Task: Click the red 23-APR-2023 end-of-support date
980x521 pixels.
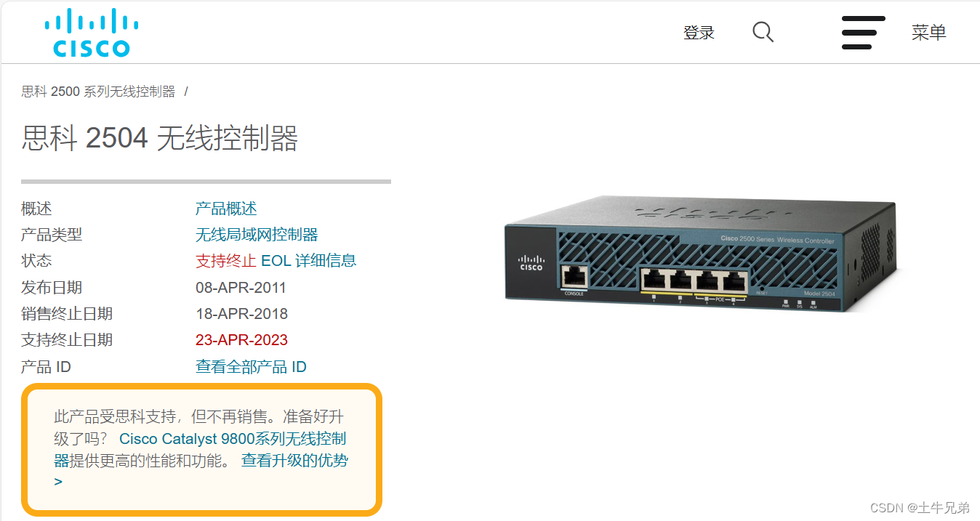Action: click(241, 340)
